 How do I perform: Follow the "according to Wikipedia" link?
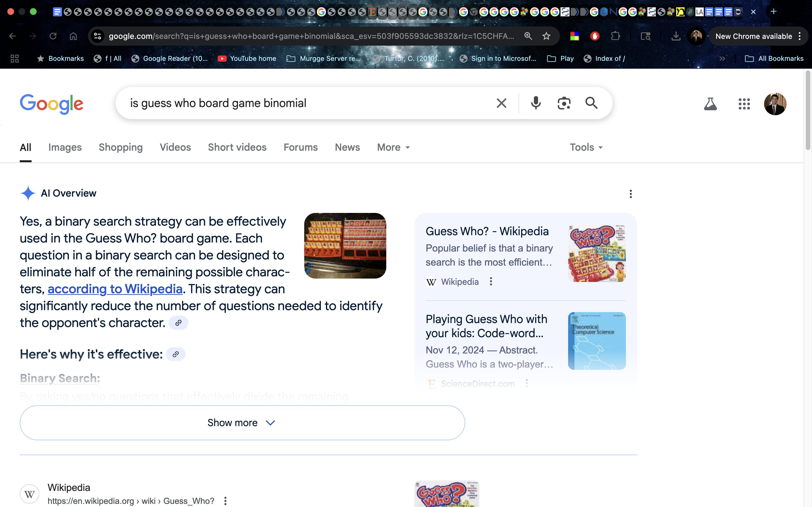pos(115,289)
